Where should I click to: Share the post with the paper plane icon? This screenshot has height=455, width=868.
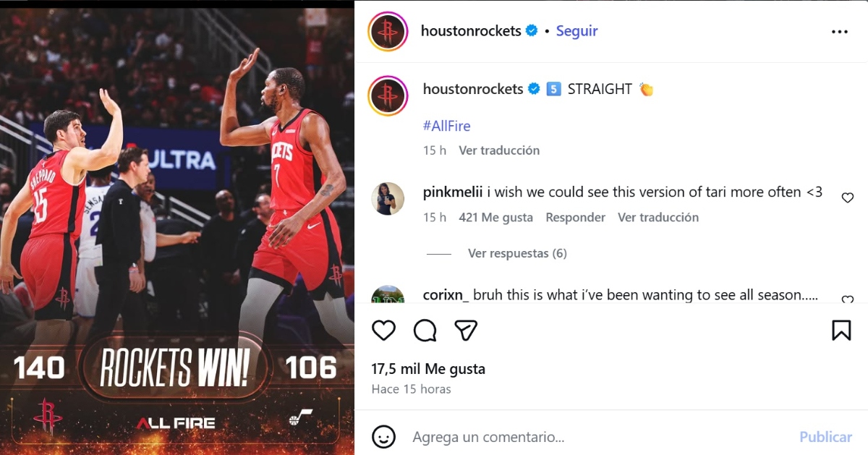(466, 331)
